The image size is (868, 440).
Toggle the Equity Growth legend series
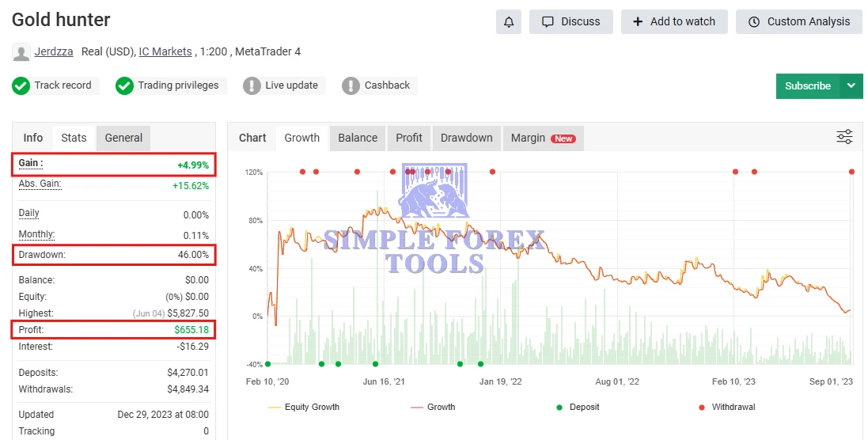[x=304, y=407]
